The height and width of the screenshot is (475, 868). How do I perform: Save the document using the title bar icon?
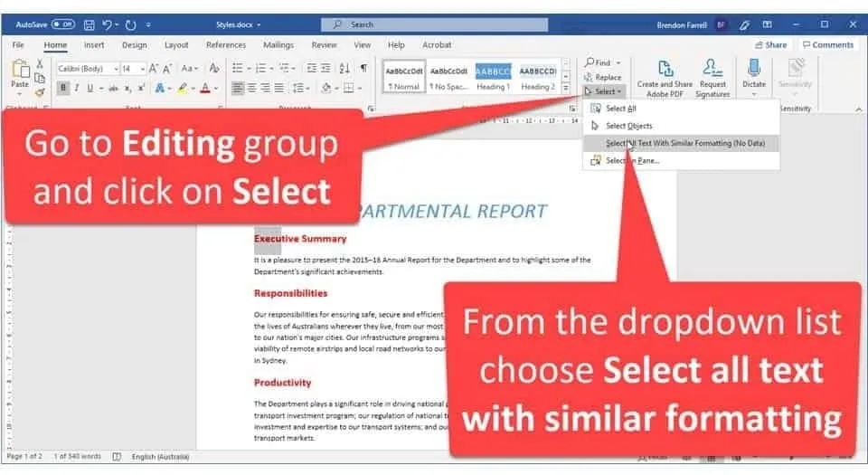(x=90, y=25)
